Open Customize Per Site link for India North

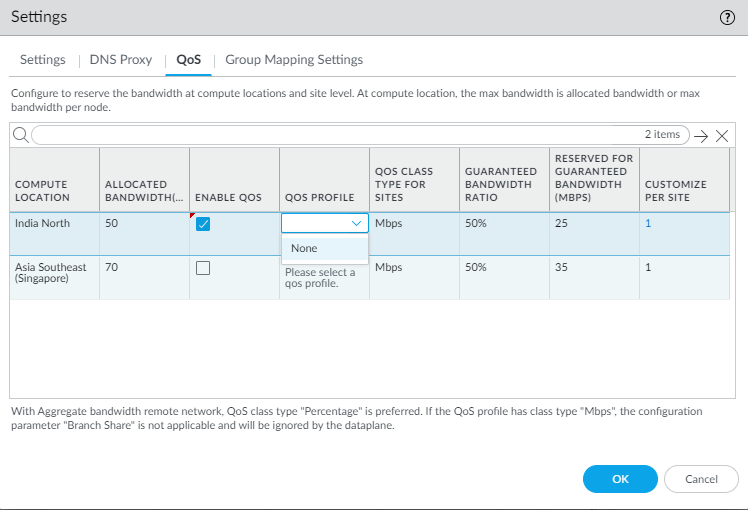point(648,224)
